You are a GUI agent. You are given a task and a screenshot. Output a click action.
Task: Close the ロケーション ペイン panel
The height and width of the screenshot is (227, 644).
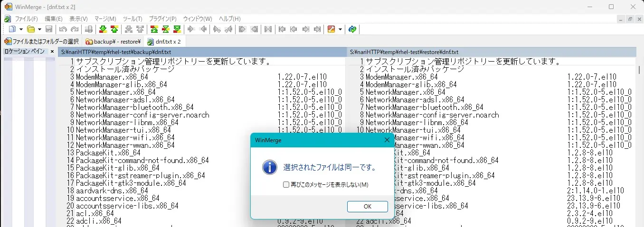(52, 51)
